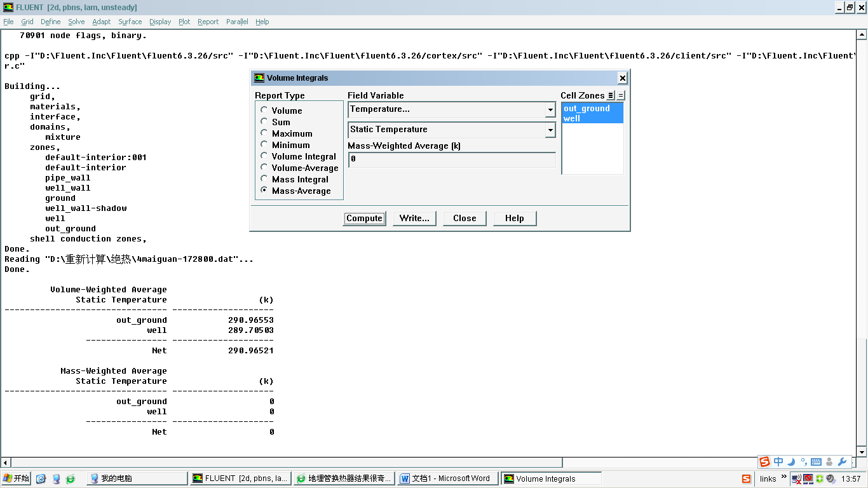Click the Chinese mode icon in IME bar

click(778, 462)
